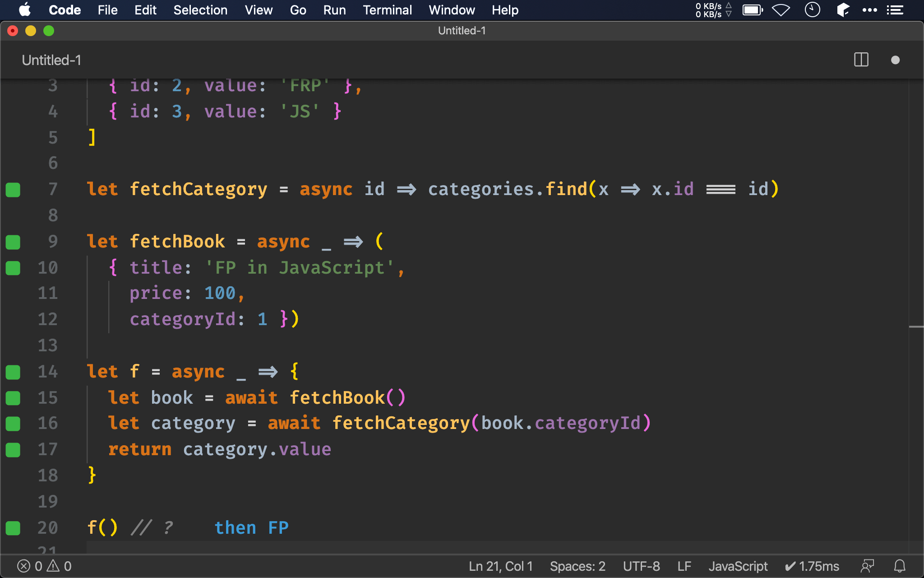Image resolution: width=924 pixels, height=578 pixels.
Task: Click the LF end-of-line button
Action: [684, 566]
